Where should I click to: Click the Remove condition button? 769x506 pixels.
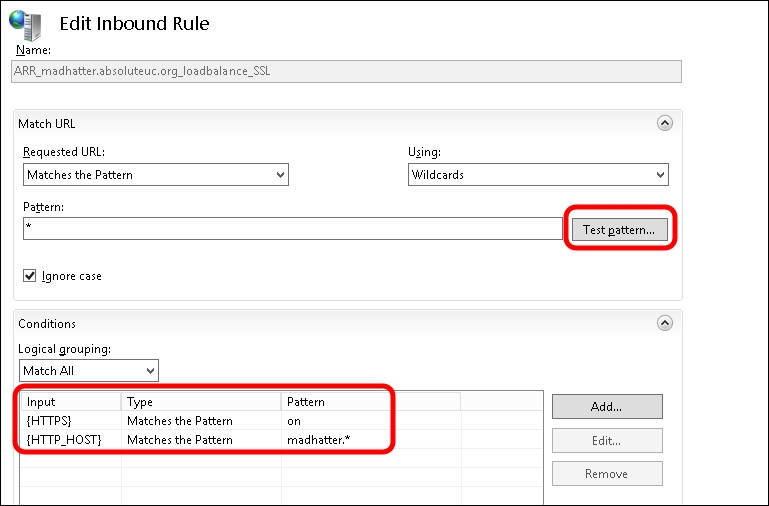[607, 473]
